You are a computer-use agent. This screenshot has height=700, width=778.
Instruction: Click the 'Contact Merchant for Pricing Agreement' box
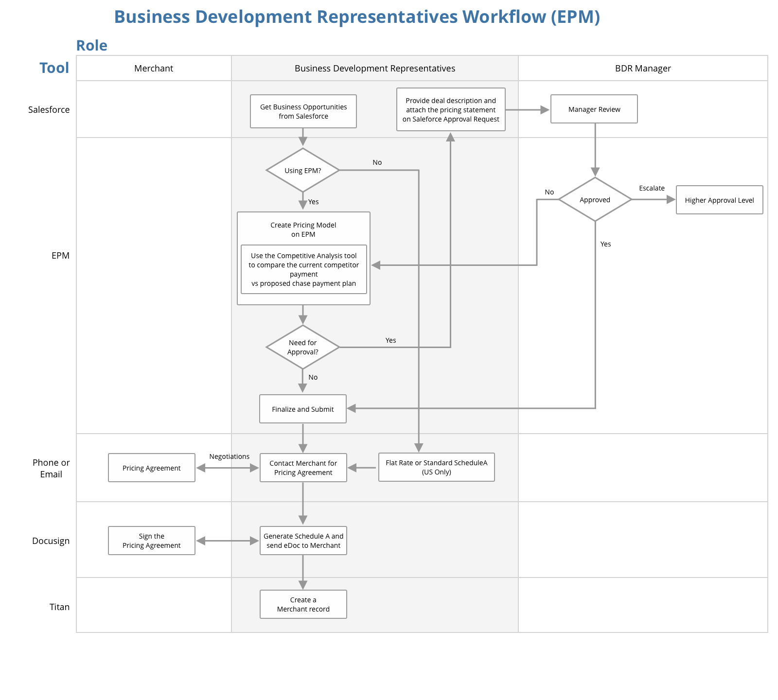pos(303,468)
